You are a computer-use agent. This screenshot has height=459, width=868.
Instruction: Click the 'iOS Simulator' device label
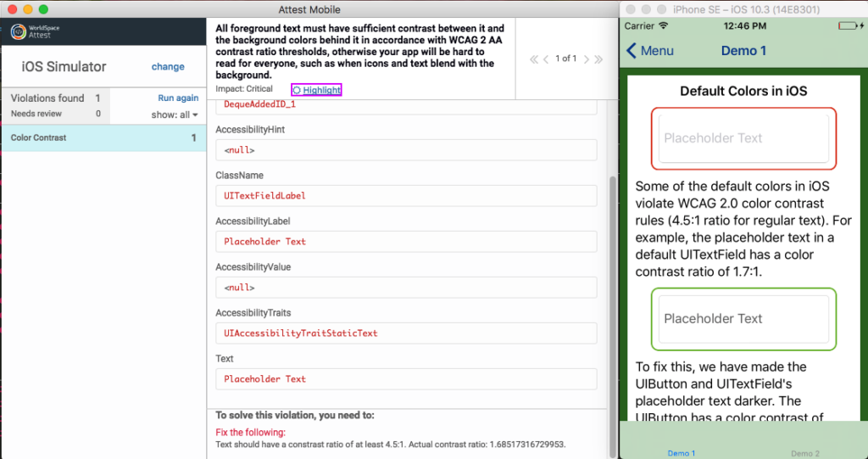[x=64, y=67]
